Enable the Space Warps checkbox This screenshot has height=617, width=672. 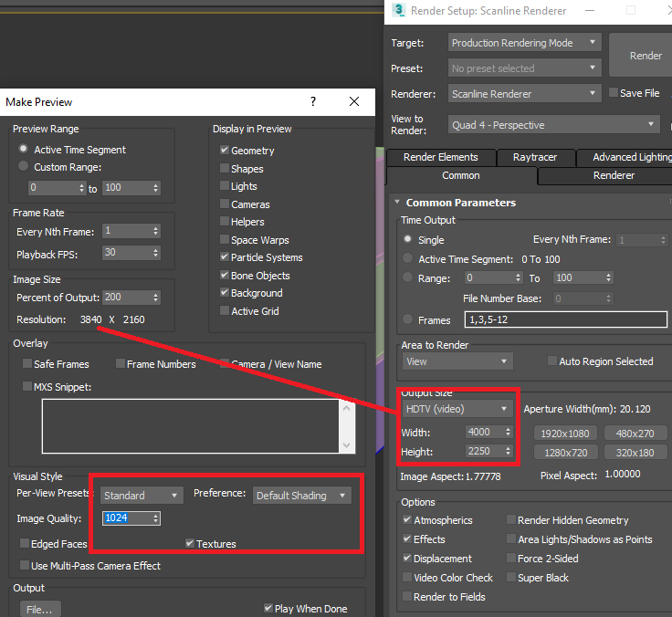pos(224,239)
